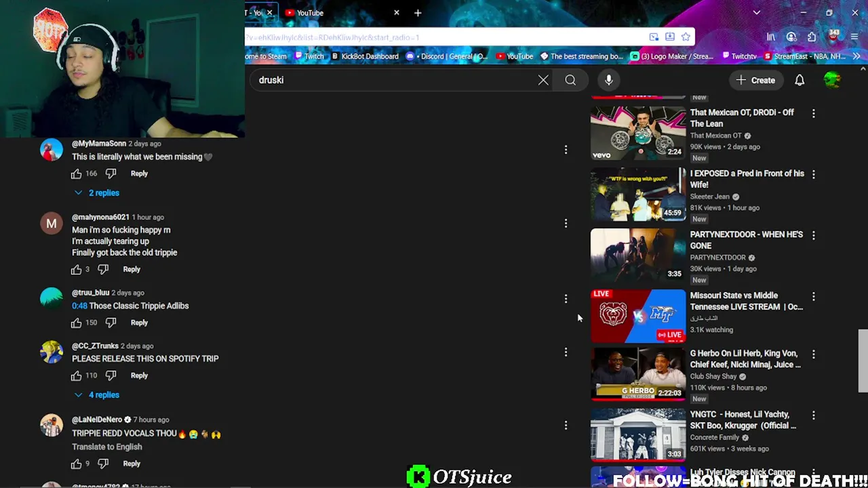Like mahynona6021's comment
Image resolution: width=868 pixels, height=488 pixels.
tap(77, 269)
